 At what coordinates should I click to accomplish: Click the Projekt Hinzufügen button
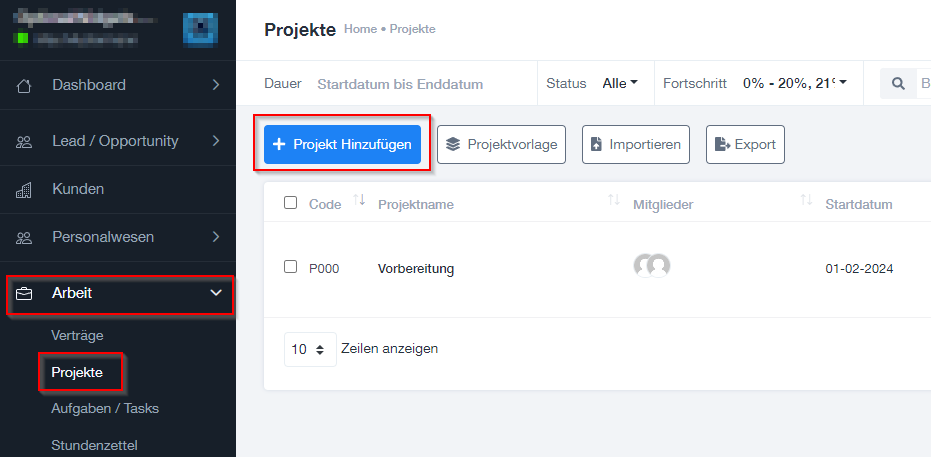pos(343,144)
